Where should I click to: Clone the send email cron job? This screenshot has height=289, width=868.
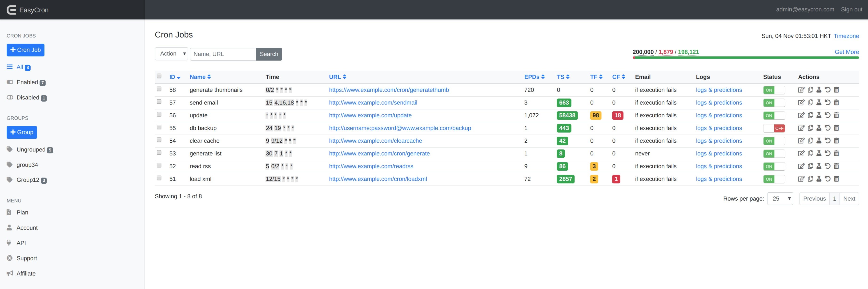pyautogui.click(x=810, y=102)
